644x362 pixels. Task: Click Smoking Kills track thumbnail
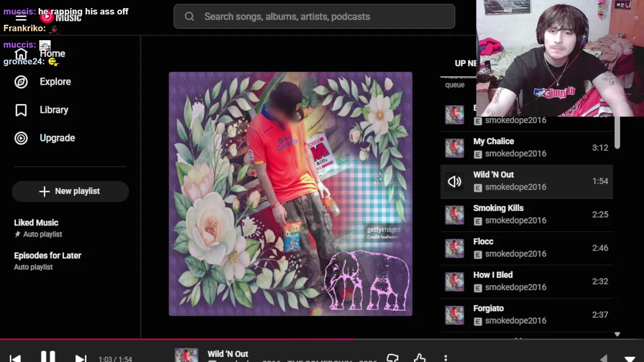coord(454,215)
